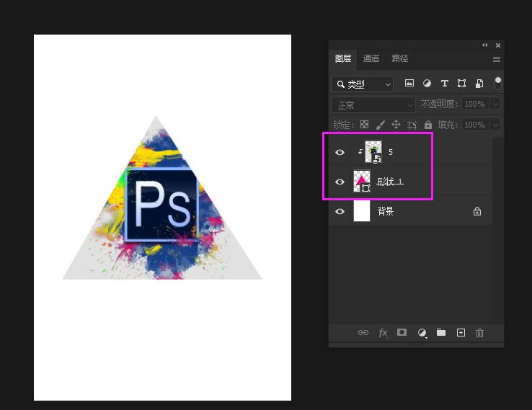Screen dimensions: 532x410
Task: Switch to the 路径 tab
Action: 400,58
